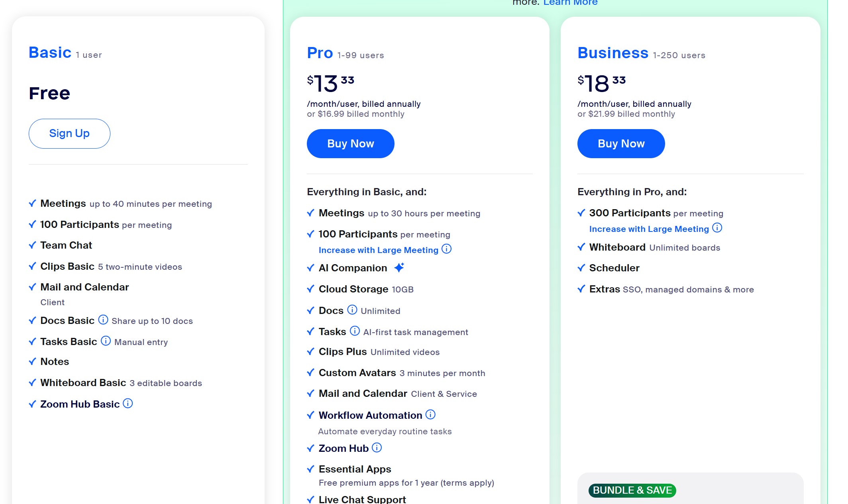Click Buy Now under Business plan
The width and height of the screenshot is (848, 504).
pos(621,143)
